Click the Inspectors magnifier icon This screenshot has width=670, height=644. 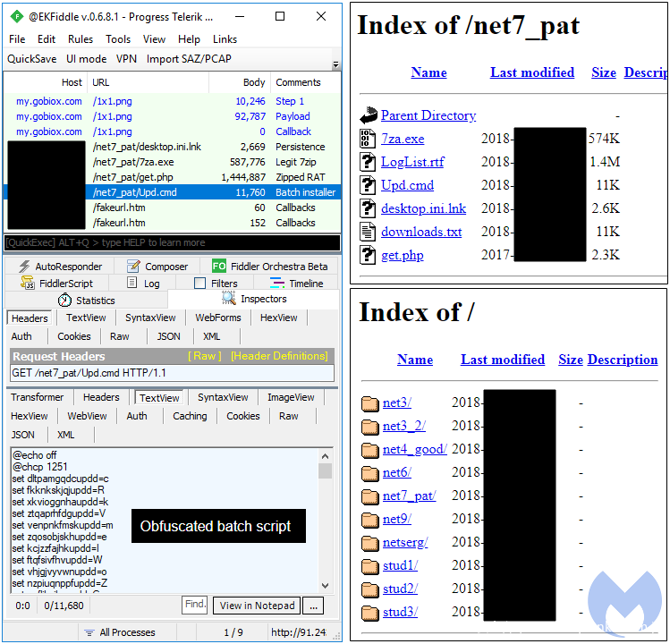point(229,300)
